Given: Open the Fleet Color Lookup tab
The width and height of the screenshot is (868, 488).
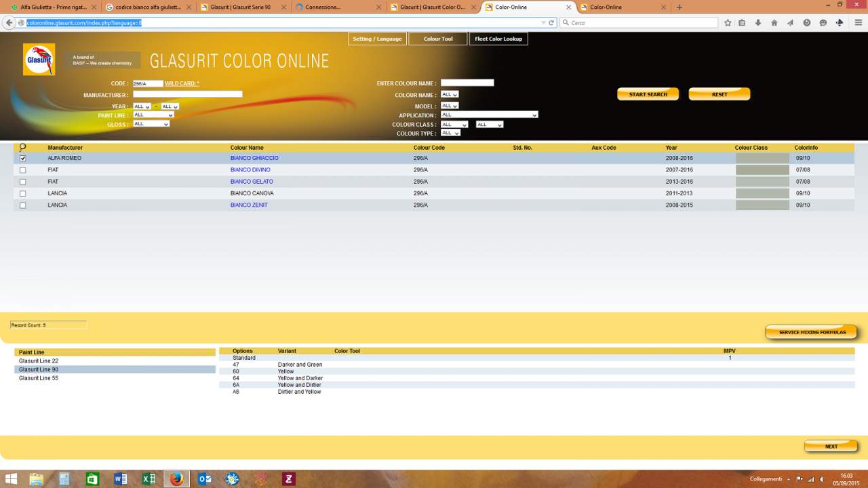Looking at the screenshot, I should [498, 39].
